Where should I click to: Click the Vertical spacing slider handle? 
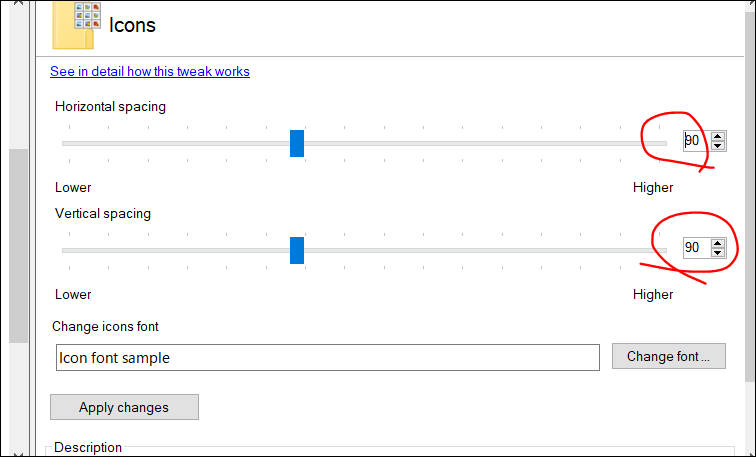tap(297, 250)
